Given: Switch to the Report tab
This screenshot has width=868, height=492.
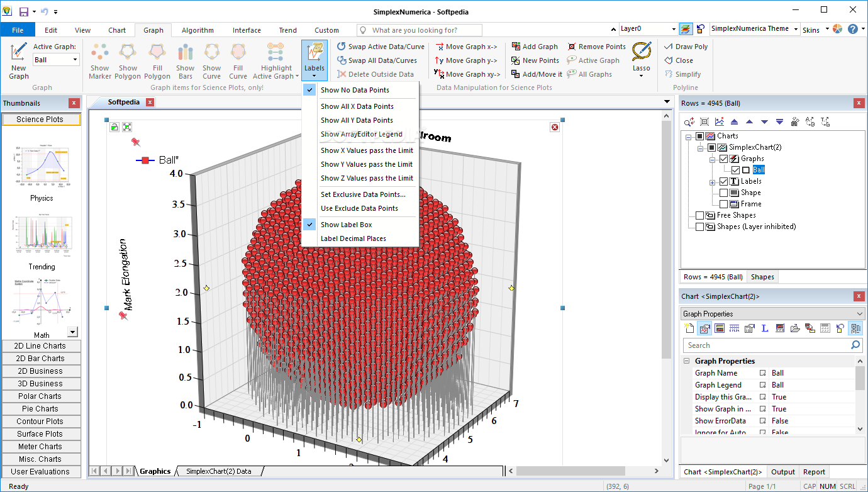Looking at the screenshot, I should (814, 472).
